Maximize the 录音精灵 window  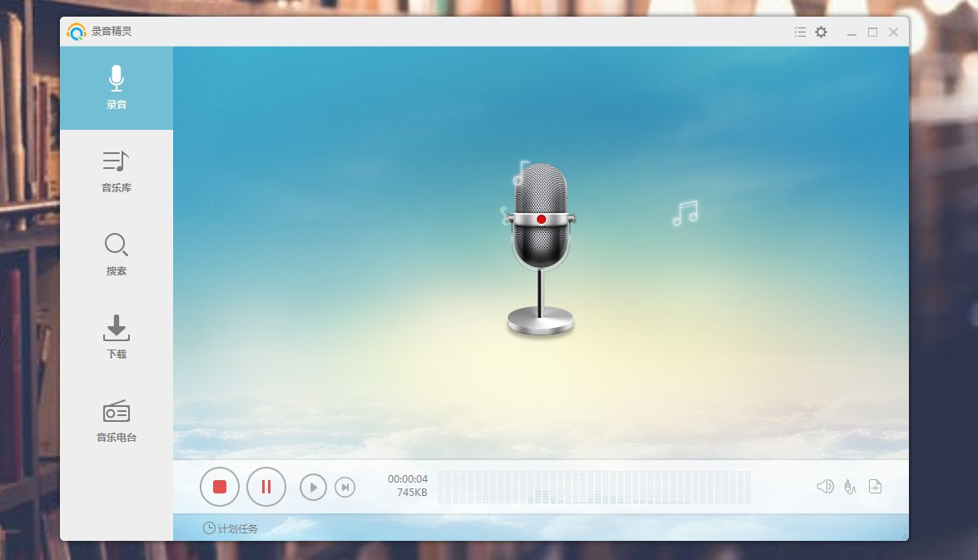[872, 32]
